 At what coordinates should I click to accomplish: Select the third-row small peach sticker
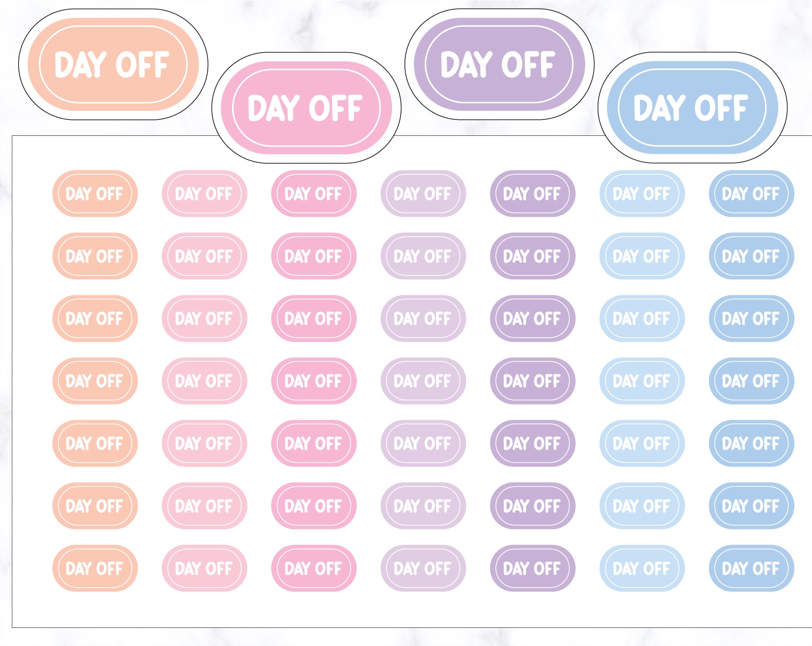(x=95, y=319)
